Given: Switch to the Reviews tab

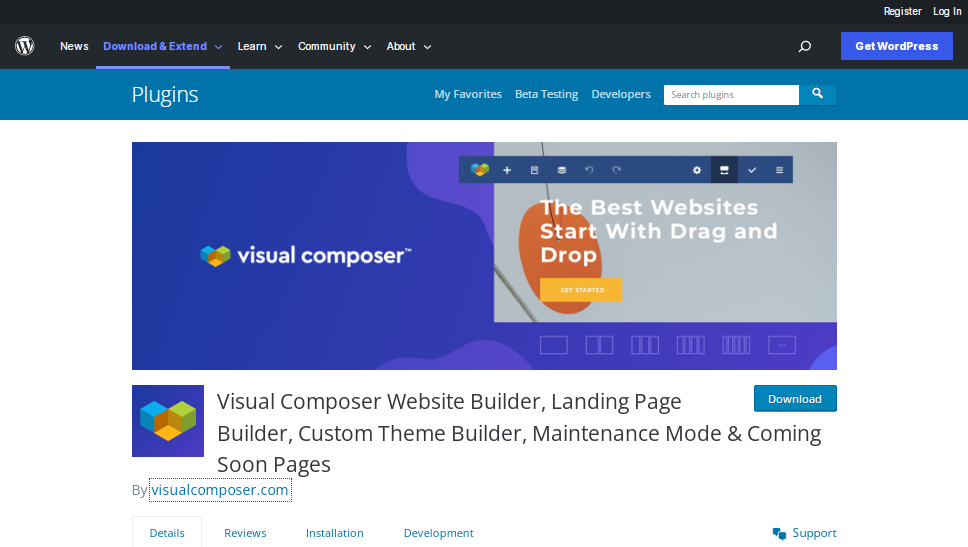Looking at the screenshot, I should [x=245, y=533].
